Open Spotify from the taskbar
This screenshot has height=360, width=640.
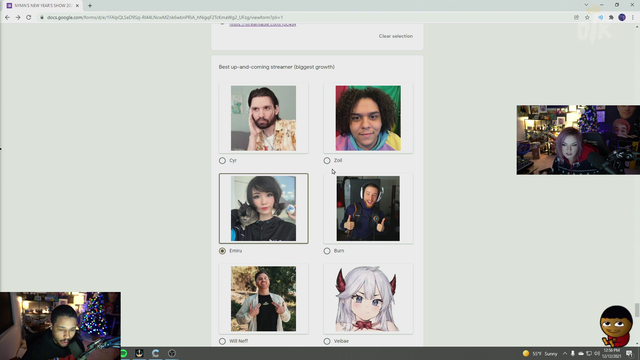click(x=124, y=353)
